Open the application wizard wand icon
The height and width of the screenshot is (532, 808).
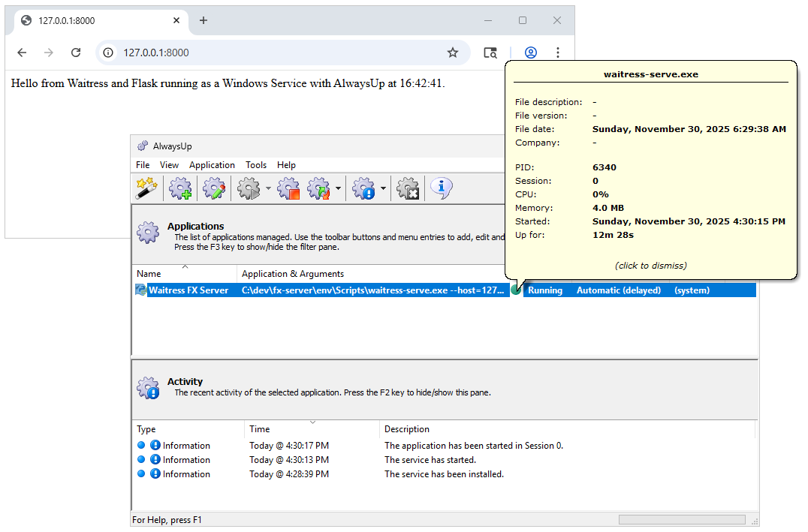(146, 188)
